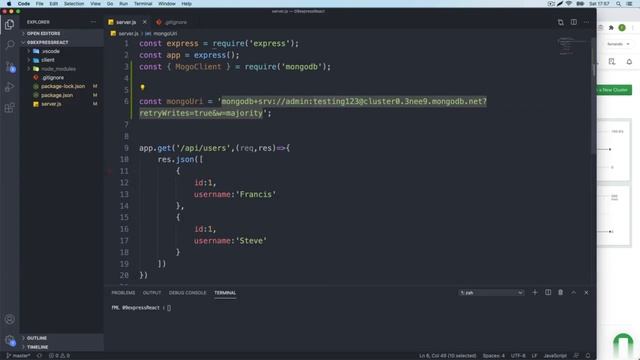Click the sync changes status icon
The width and height of the screenshot is (640, 360).
point(39,356)
